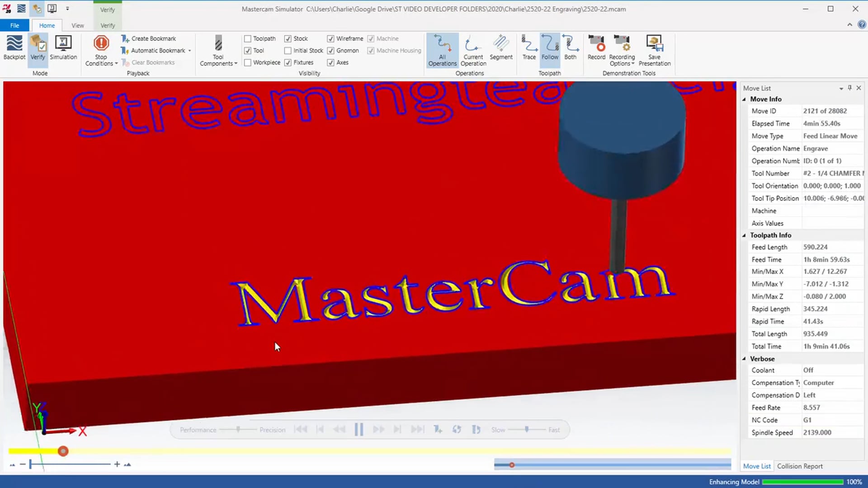Toggle Fixtures visibility checkbox
868x488 pixels.
pos(288,63)
